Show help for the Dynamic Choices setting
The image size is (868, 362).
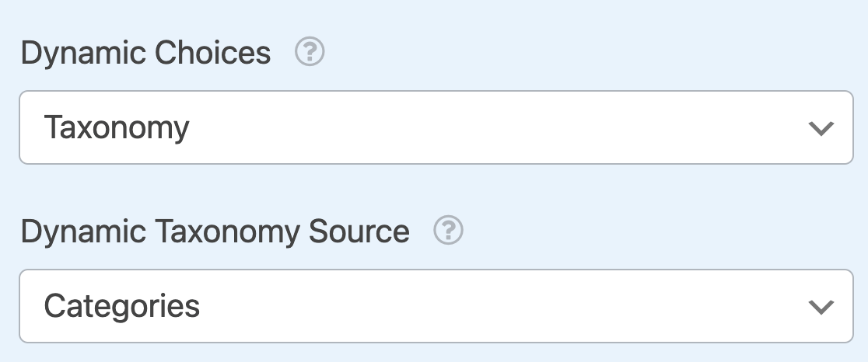310,51
